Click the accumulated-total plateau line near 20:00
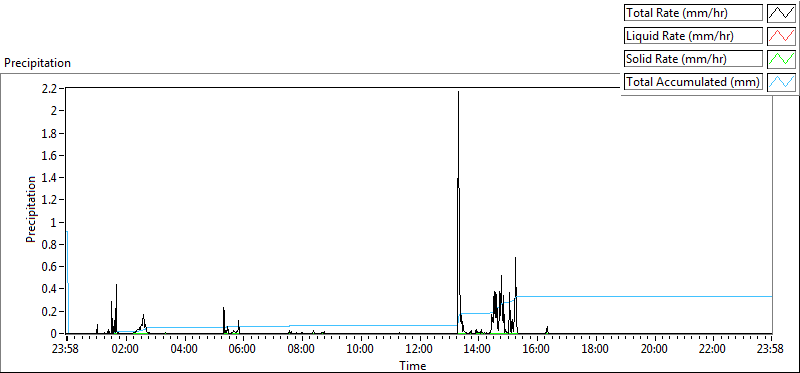The image size is (800, 373). tap(654, 296)
